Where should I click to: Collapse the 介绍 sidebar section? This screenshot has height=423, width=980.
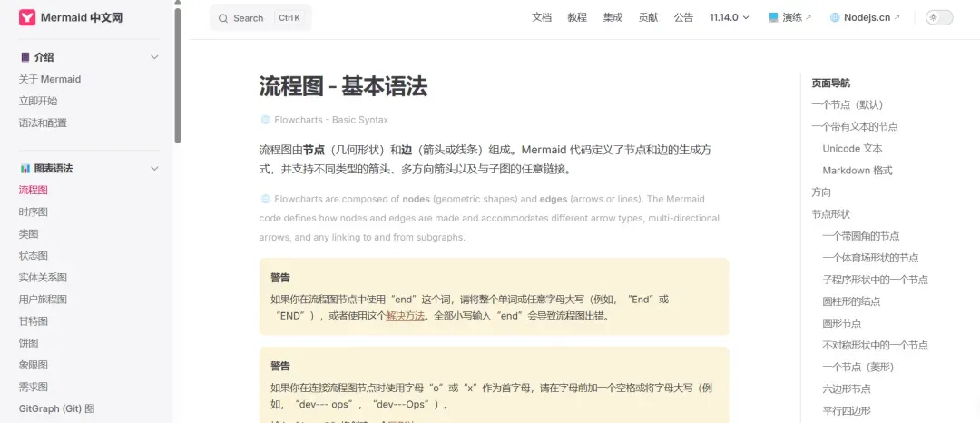pos(154,57)
